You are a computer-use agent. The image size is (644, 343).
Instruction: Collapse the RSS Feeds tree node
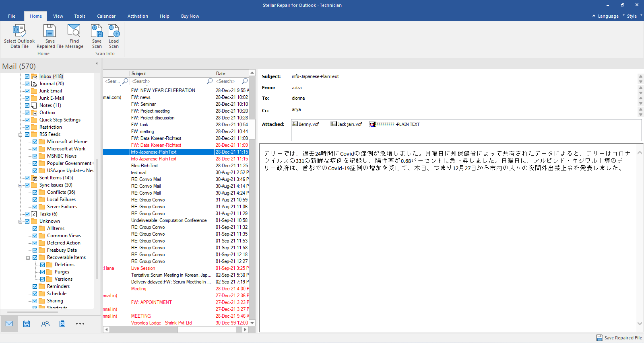[x=20, y=135]
